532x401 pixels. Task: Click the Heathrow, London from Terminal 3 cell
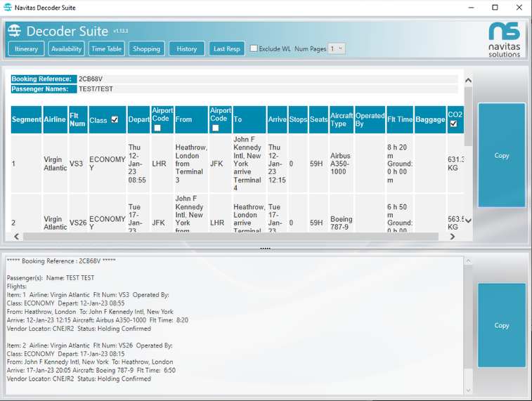coord(191,164)
